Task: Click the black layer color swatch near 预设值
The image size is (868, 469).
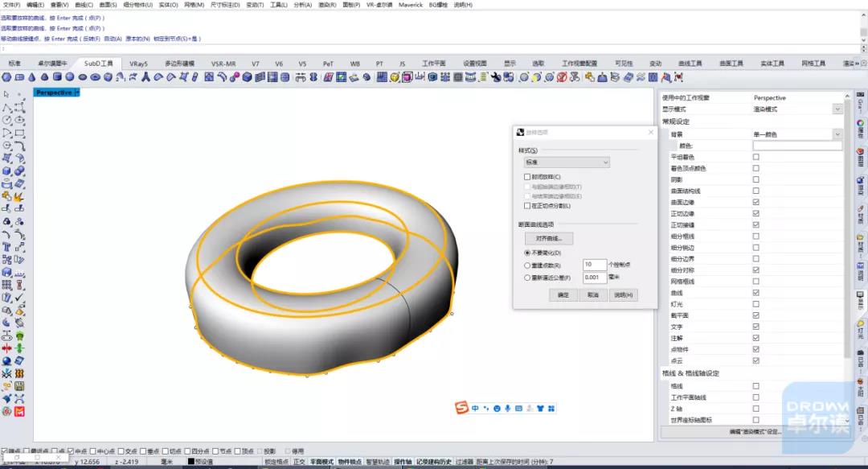Action: click(191, 461)
